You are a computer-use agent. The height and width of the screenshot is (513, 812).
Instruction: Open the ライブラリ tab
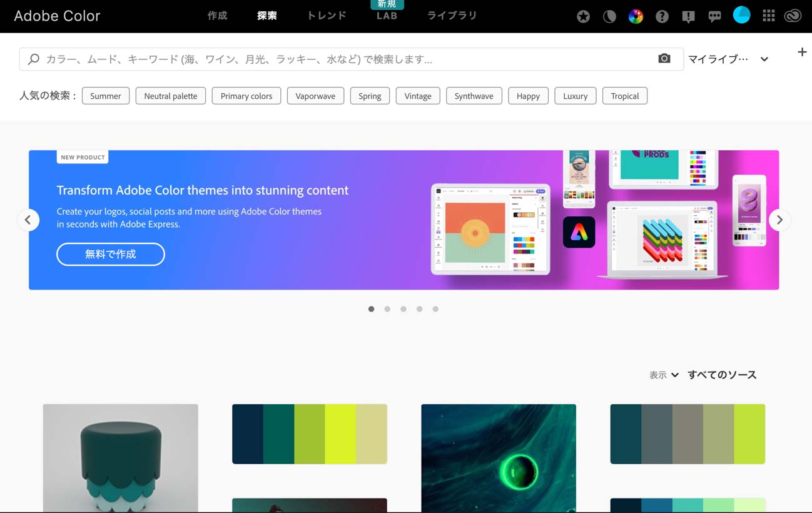click(452, 16)
